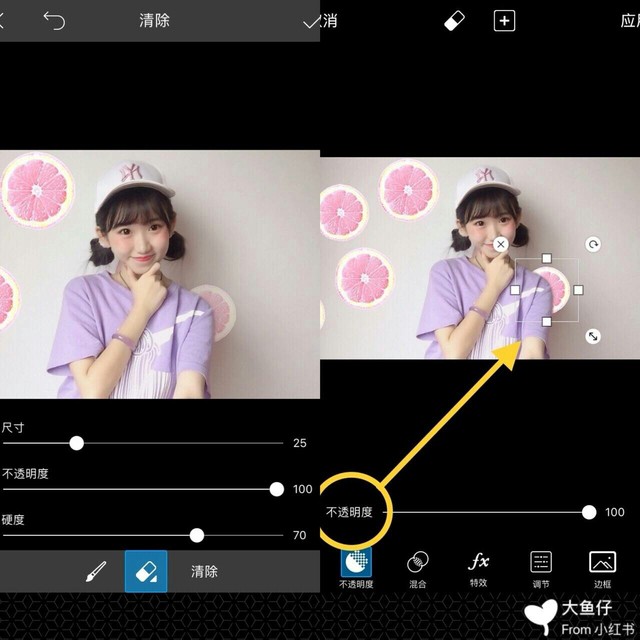The image size is (640, 640).
Task: Click the 清除 title in left header
Action: [154, 20]
